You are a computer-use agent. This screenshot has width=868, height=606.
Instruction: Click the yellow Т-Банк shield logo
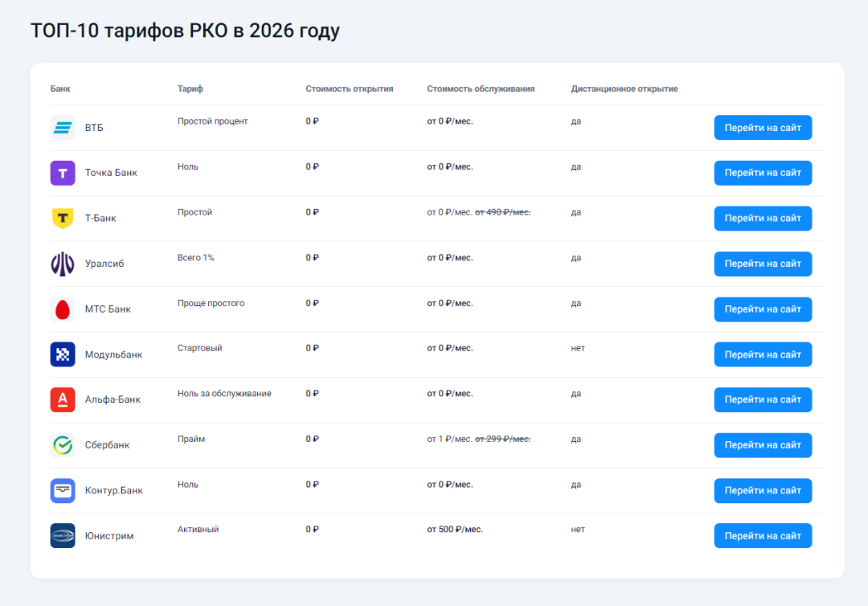click(x=63, y=218)
